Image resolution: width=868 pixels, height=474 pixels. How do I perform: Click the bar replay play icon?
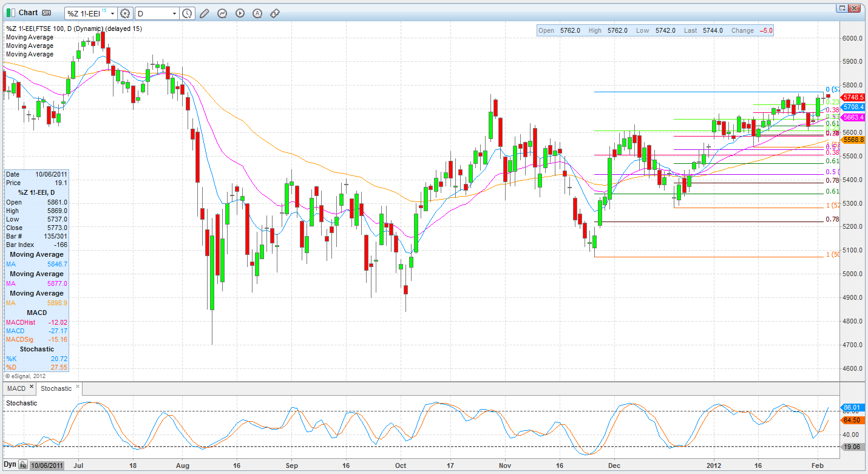click(240, 13)
